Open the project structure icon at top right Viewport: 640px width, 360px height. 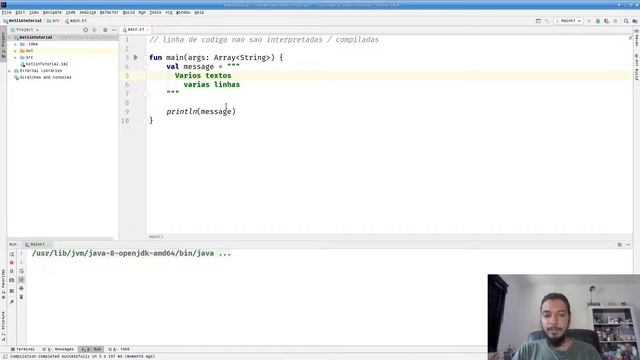click(635, 21)
